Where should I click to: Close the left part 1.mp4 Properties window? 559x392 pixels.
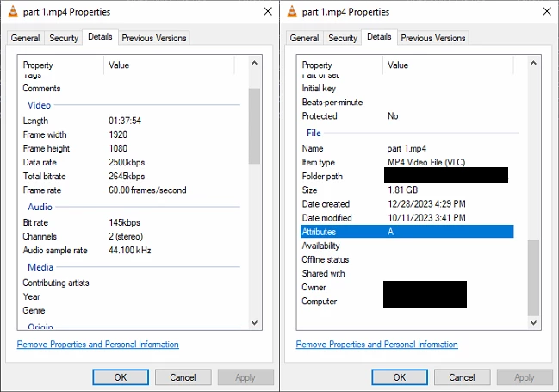point(268,11)
